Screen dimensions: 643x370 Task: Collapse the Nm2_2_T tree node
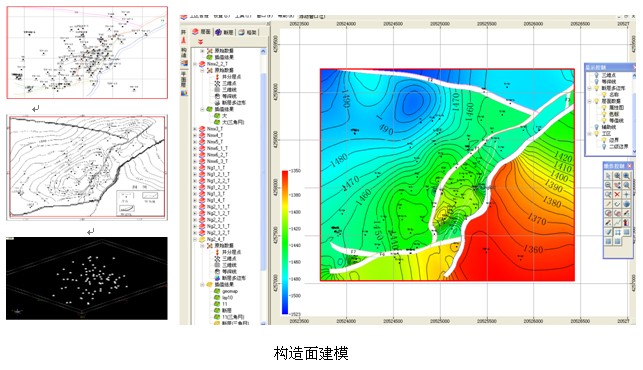[195, 64]
